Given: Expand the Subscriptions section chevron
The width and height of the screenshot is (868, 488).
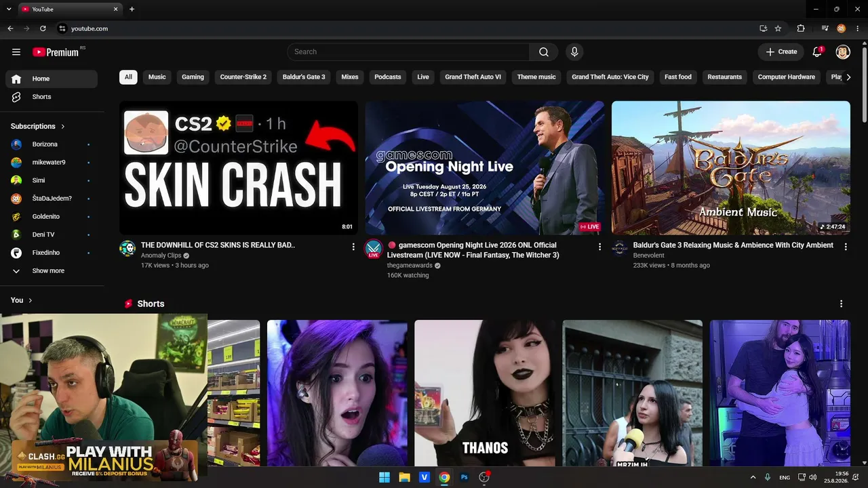Looking at the screenshot, I should click(63, 127).
